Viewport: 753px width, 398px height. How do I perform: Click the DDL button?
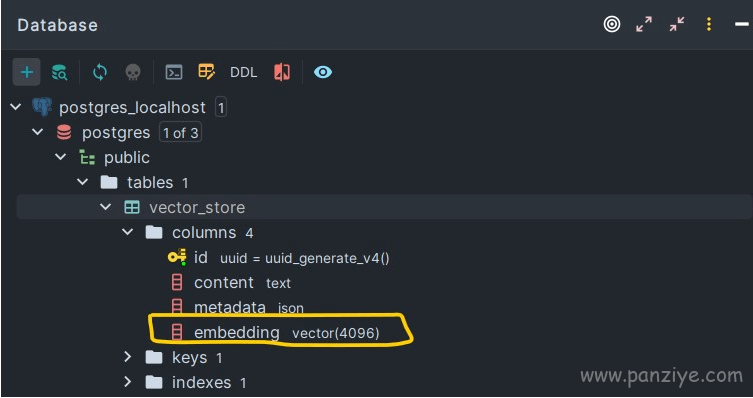pos(243,72)
